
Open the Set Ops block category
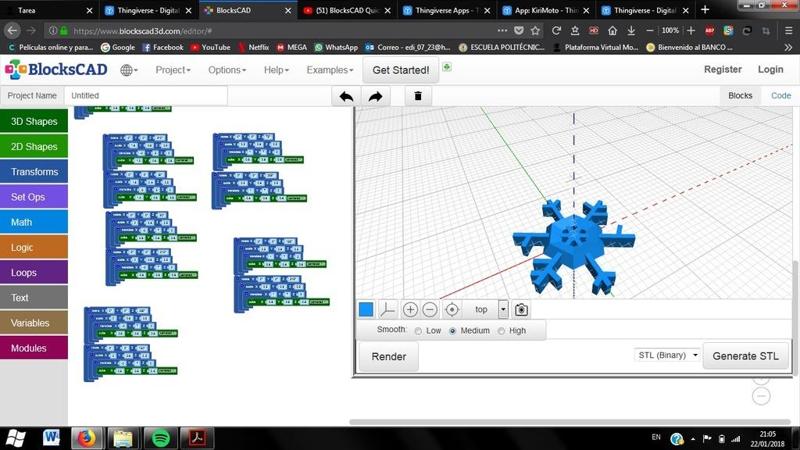34,197
